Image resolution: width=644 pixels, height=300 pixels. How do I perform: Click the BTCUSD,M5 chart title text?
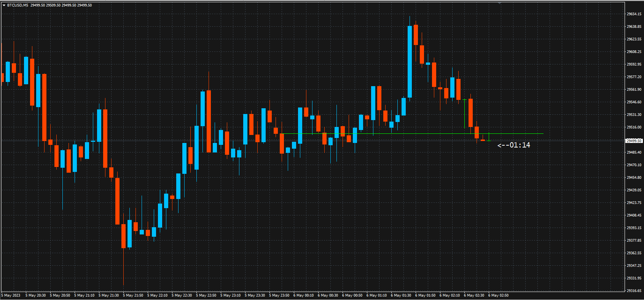[x=18, y=5]
